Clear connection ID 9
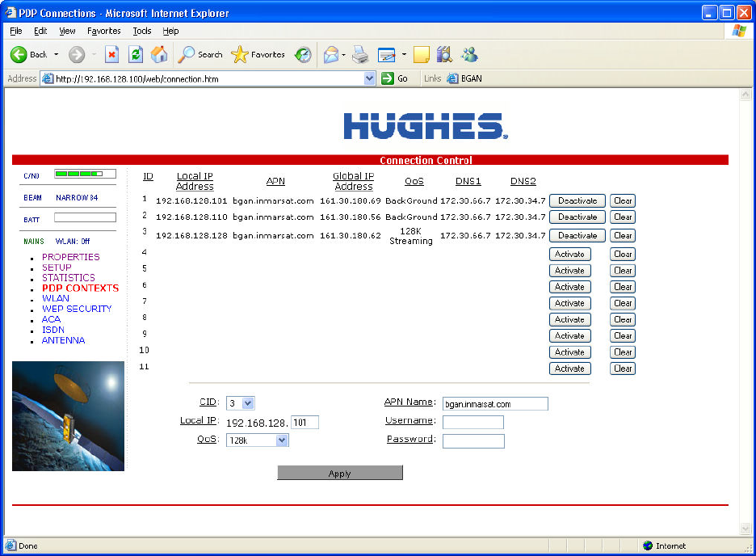Viewport: 756px width, 556px height. pyautogui.click(x=623, y=335)
